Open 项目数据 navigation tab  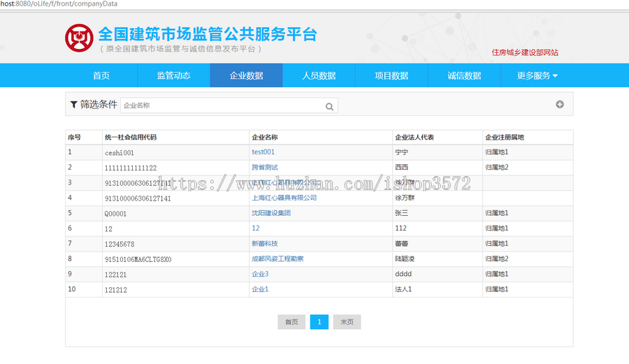point(391,75)
